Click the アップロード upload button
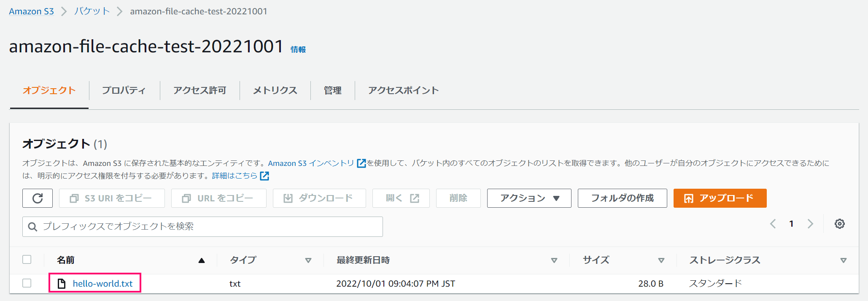The width and height of the screenshot is (868, 301). tap(720, 198)
